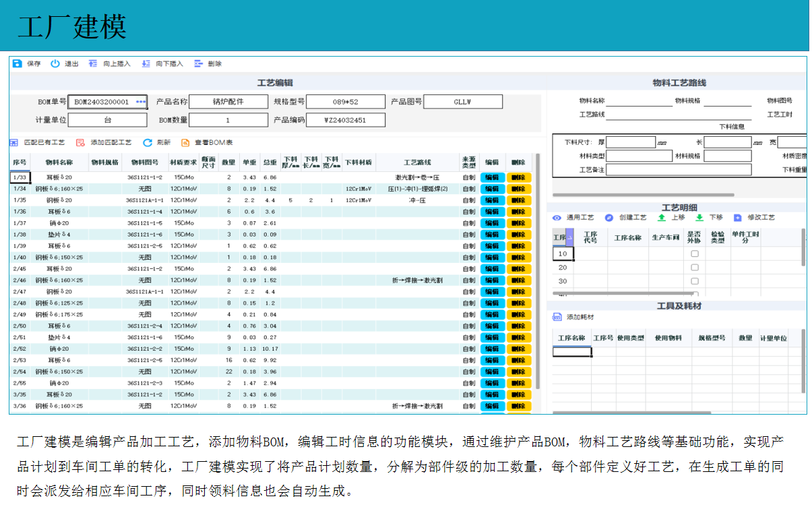Click the 编辑 button for row 2/50
Viewport: 812px width, 507px height.
point(493,326)
